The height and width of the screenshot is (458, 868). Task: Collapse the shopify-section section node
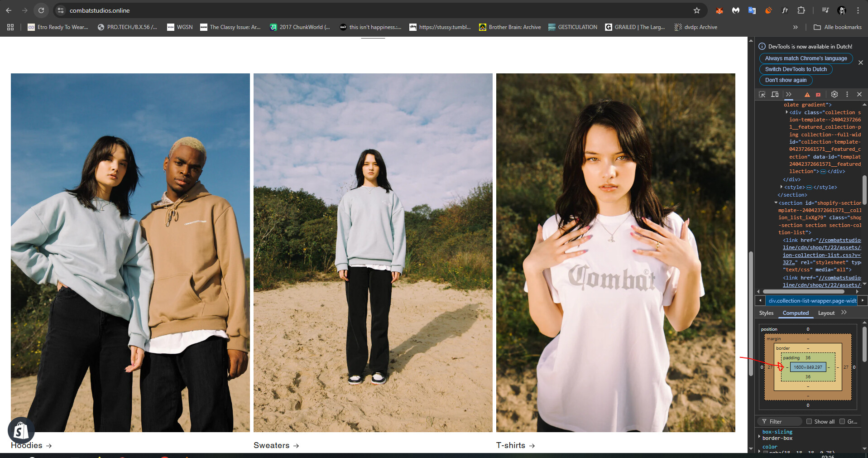click(776, 203)
